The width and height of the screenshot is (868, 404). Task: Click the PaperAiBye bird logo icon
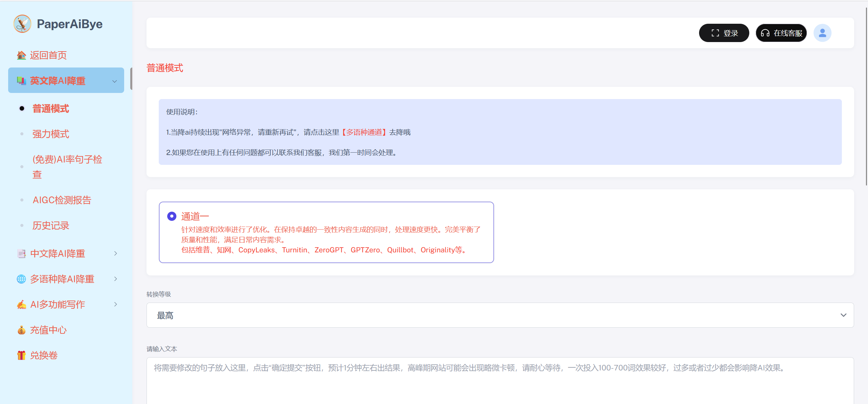pos(22,24)
